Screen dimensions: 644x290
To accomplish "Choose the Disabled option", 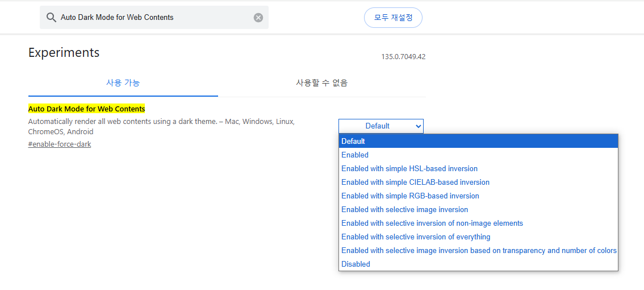I will [479, 264].
